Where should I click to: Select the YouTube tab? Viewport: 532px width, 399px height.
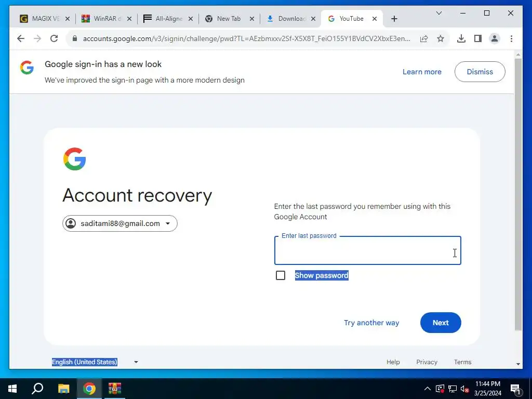351,19
